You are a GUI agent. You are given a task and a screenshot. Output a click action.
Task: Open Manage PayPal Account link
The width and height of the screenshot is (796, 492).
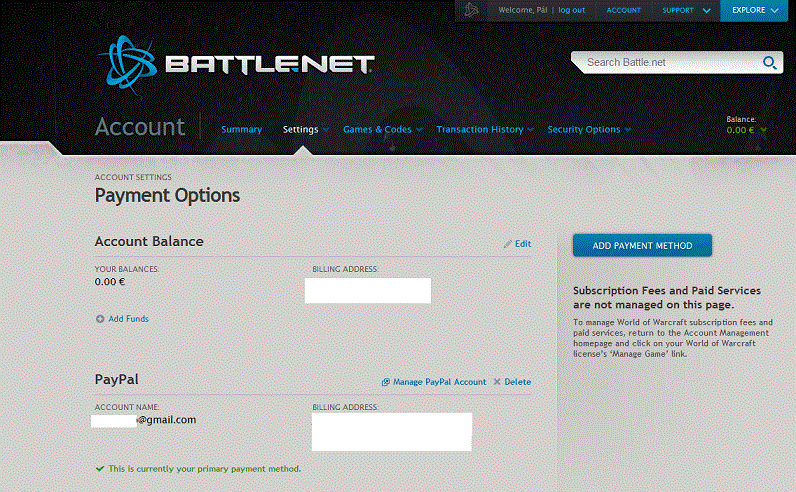(x=440, y=382)
